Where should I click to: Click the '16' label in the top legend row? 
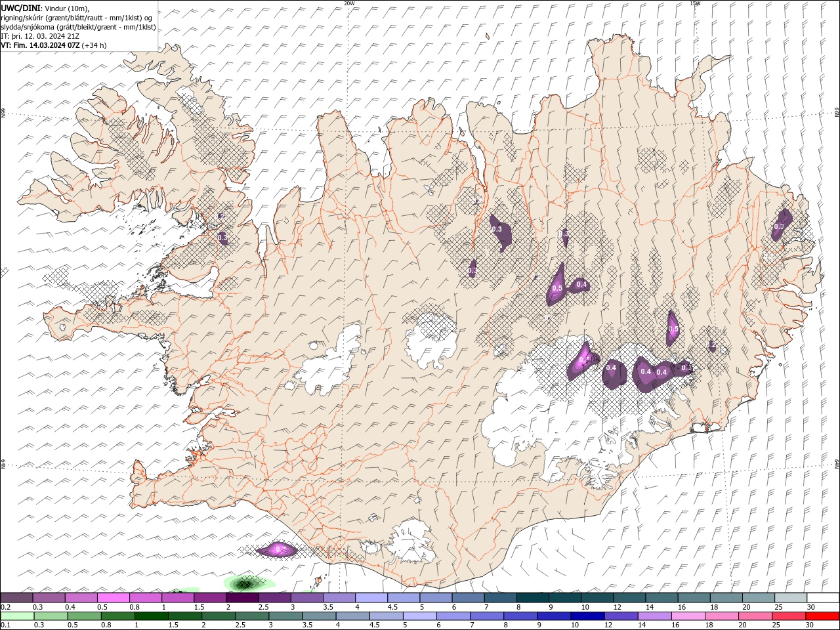pos(682,607)
